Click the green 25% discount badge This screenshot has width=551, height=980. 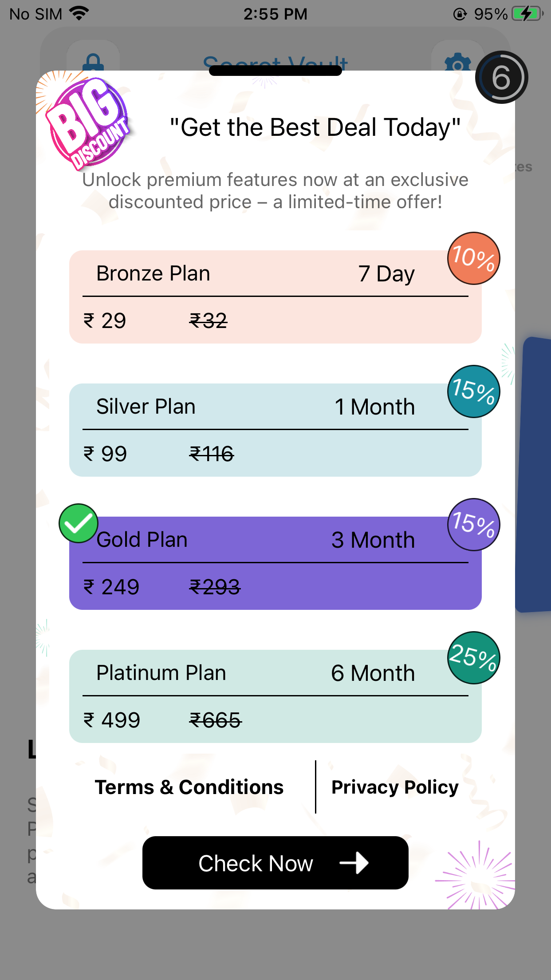(473, 658)
